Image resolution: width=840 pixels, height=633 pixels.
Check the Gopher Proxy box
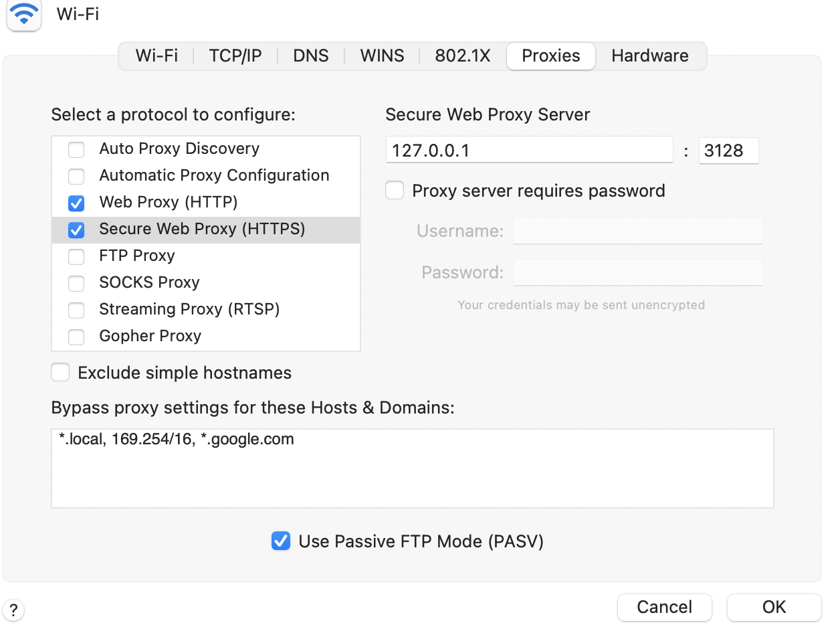click(x=76, y=337)
